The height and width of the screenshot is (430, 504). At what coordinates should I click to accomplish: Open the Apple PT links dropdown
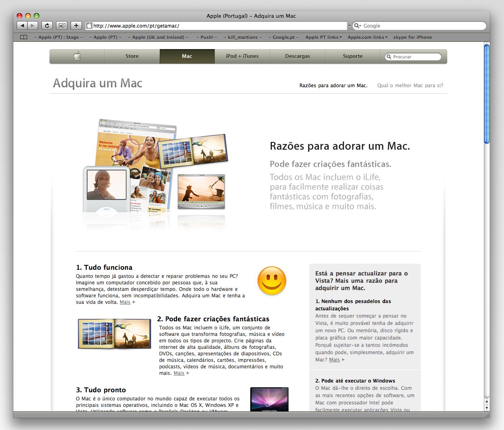[323, 37]
